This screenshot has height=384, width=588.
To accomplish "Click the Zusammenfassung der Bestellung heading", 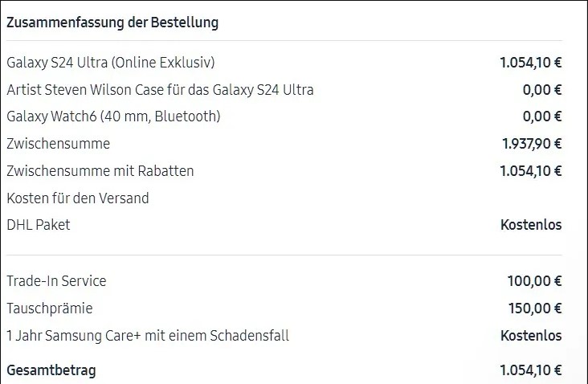I will tap(112, 22).
